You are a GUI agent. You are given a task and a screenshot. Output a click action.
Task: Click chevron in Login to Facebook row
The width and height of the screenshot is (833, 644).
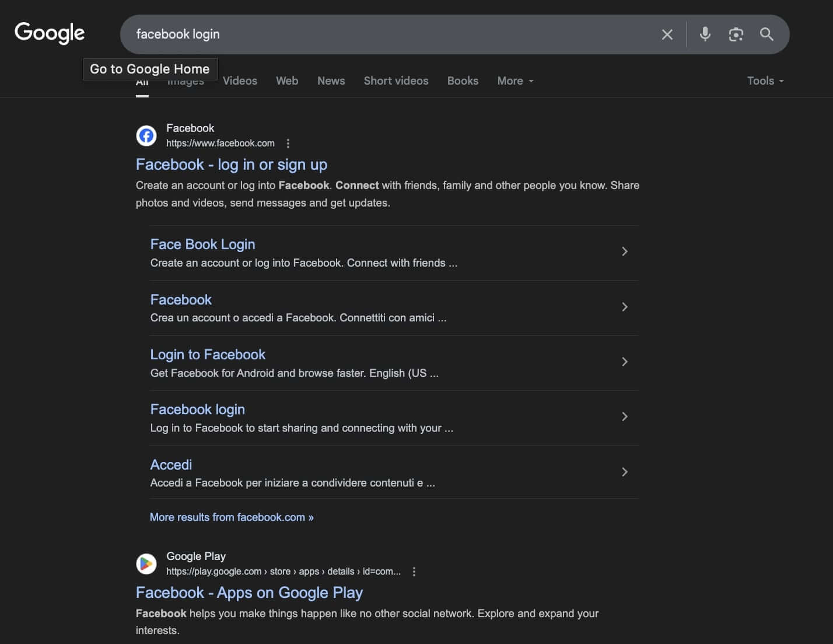[624, 362]
